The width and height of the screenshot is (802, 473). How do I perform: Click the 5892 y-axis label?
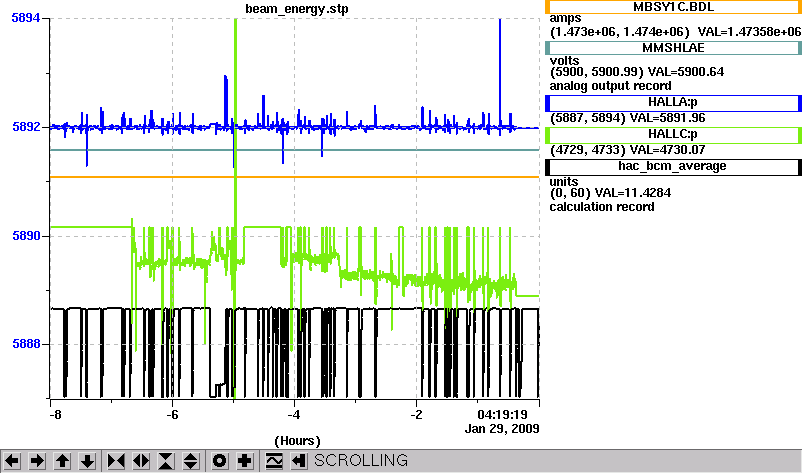click(26, 127)
